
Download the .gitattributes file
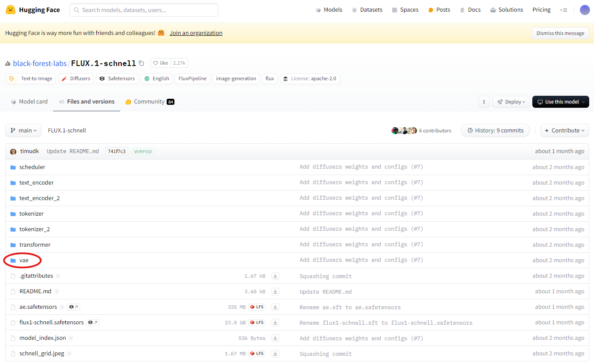(275, 276)
